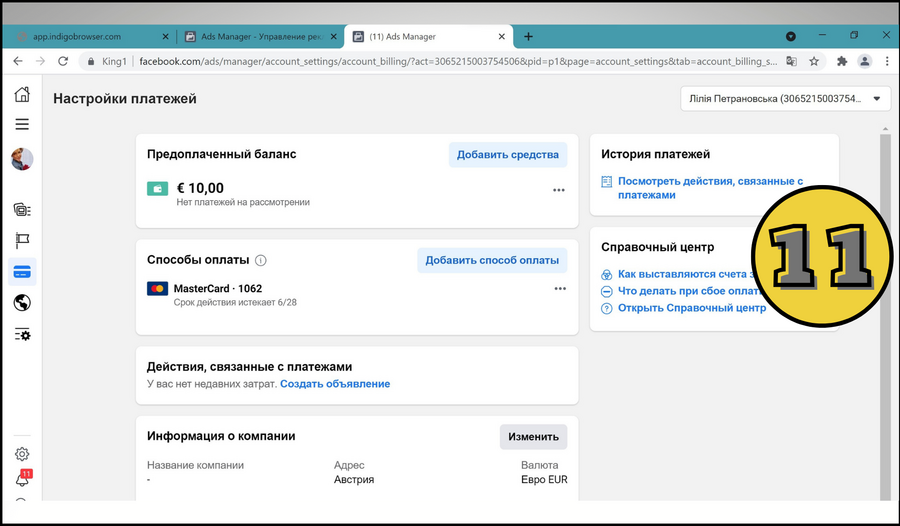This screenshot has height=526, width=900.
Task: Open account selector Лілія Петрановська dropdown
Action: coord(785,99)
